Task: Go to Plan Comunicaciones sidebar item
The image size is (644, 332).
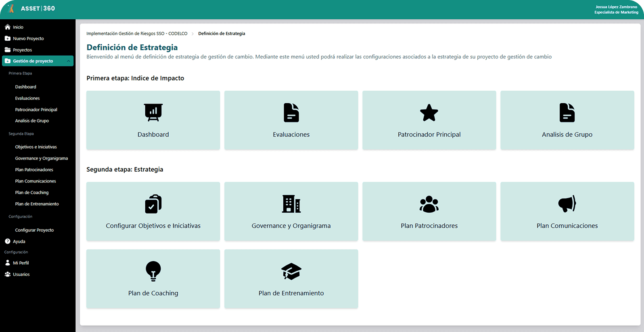Action: [36, 181]
